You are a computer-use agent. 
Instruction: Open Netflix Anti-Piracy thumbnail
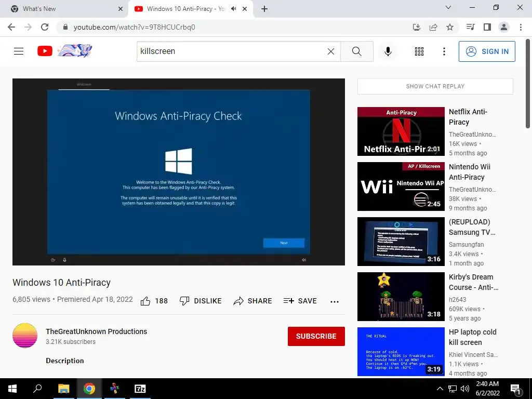(401, 131)
